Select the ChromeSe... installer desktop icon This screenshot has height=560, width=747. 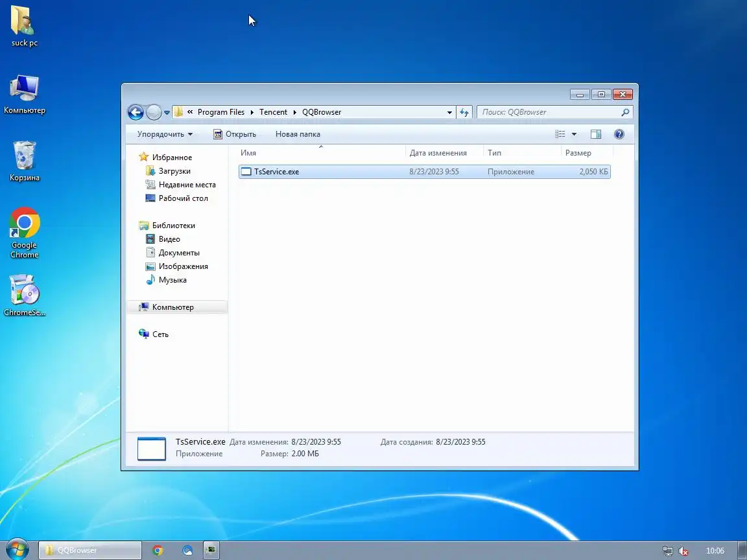tap(24, 296)
